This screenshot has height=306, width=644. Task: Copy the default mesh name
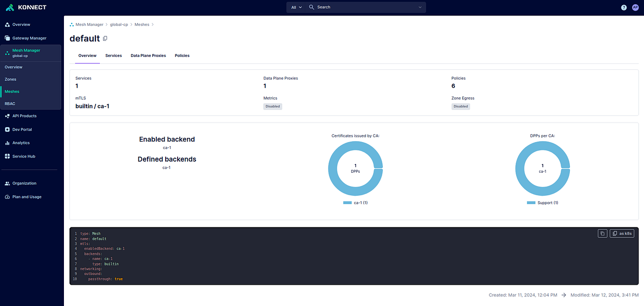(105, 39)
